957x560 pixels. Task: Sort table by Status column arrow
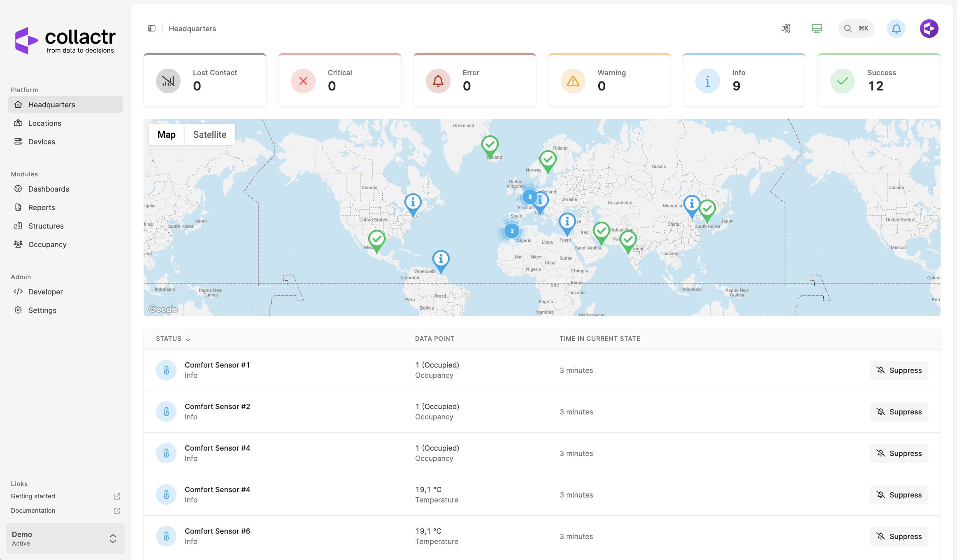188,339
